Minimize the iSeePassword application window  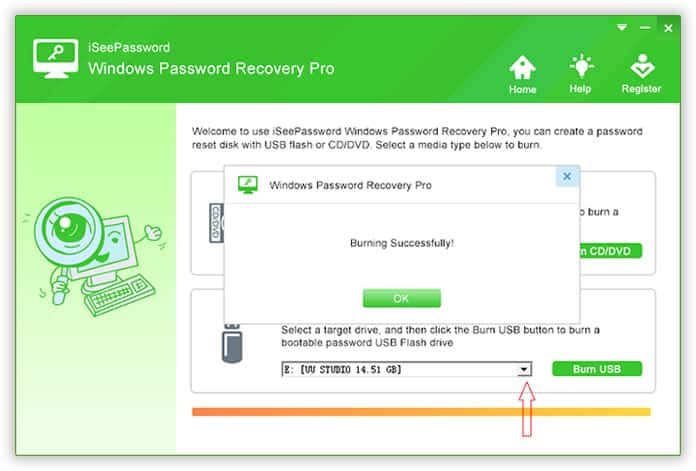click(645, 28)
